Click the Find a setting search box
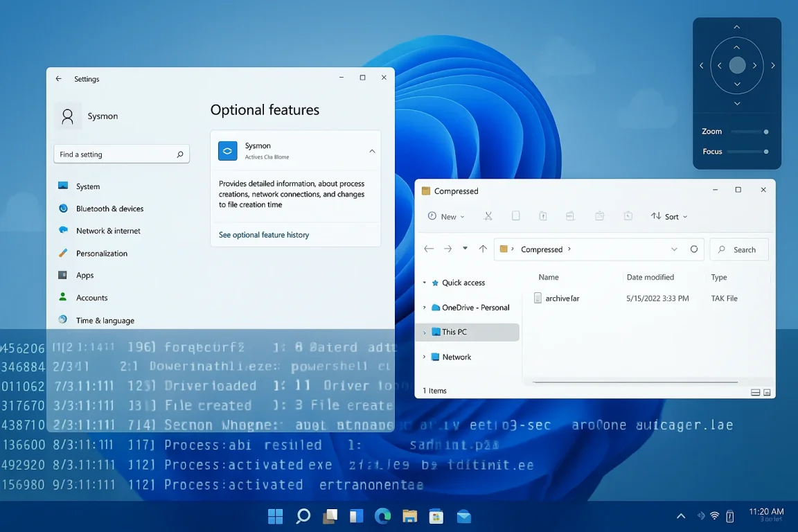 pyautogui.click(x=122, y=154)
